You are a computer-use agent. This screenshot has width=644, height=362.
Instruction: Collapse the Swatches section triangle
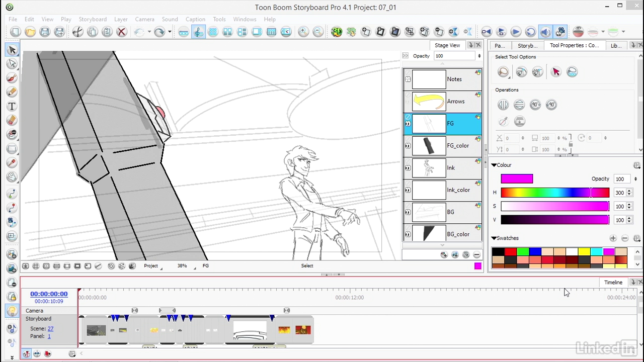494,238
